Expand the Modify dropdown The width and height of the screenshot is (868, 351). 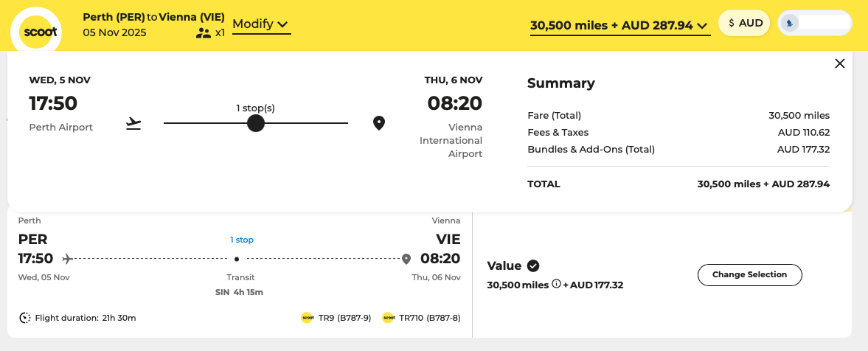coord(261,24)
